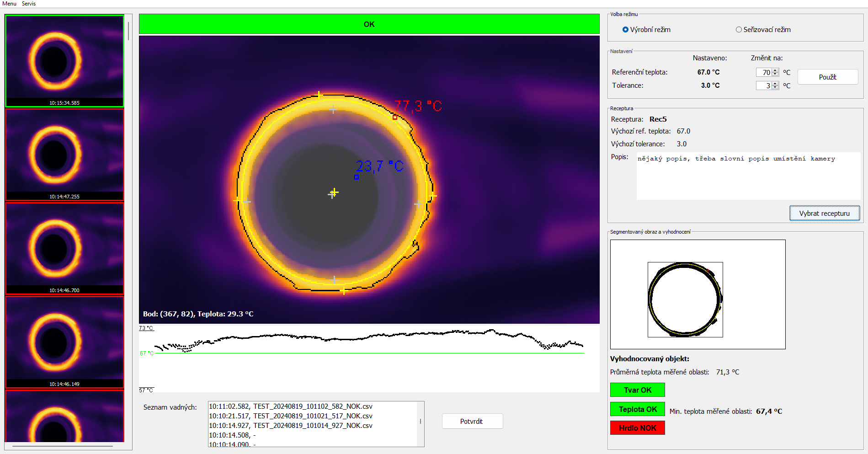Click the reference temperature input field showing 70
This screenshot has height=454, width=868.
(x=764, y=72)
